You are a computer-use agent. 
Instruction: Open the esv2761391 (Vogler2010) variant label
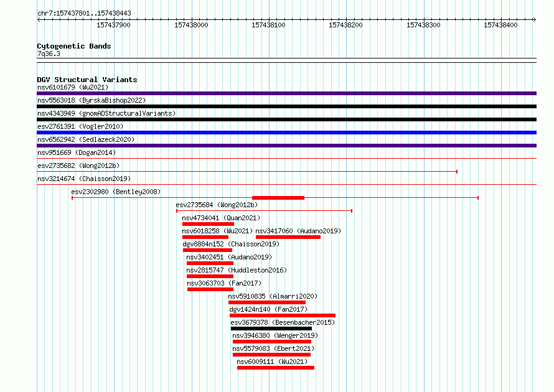pyautogui.click(x=80, y=126)
